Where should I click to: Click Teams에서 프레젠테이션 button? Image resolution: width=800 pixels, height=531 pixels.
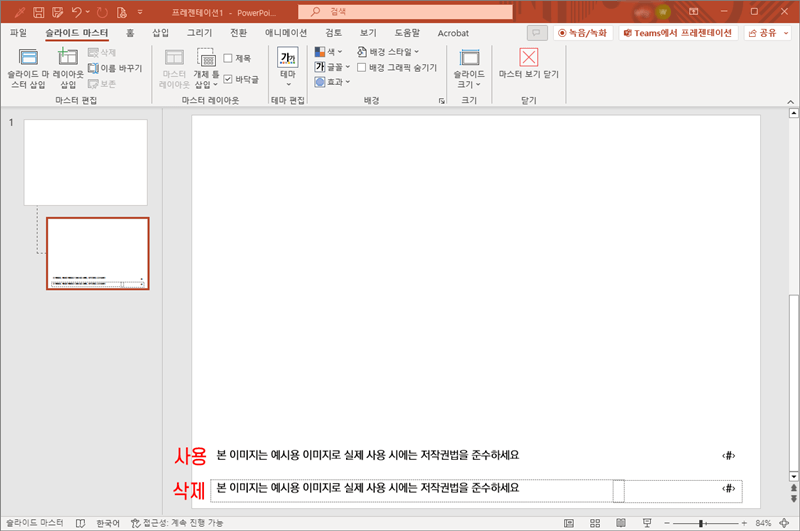[678, 33]
